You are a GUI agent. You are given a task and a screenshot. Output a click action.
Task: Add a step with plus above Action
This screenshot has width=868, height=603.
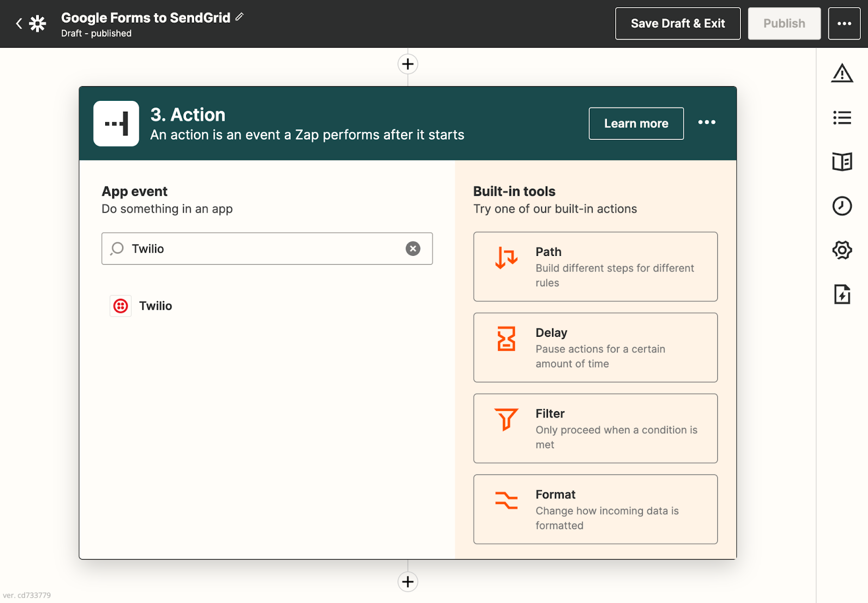pyautogui.click(x=408, y=64)
